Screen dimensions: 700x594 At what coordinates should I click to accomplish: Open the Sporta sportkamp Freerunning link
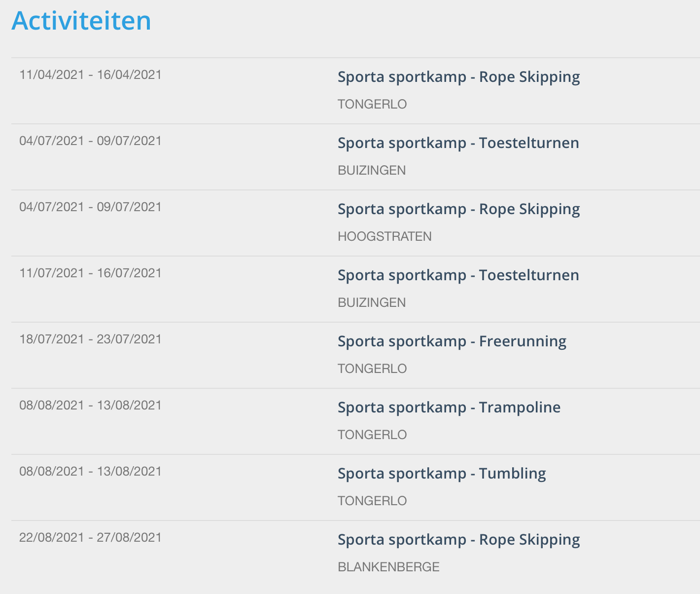pyautogui.click(x=452, y=341)
